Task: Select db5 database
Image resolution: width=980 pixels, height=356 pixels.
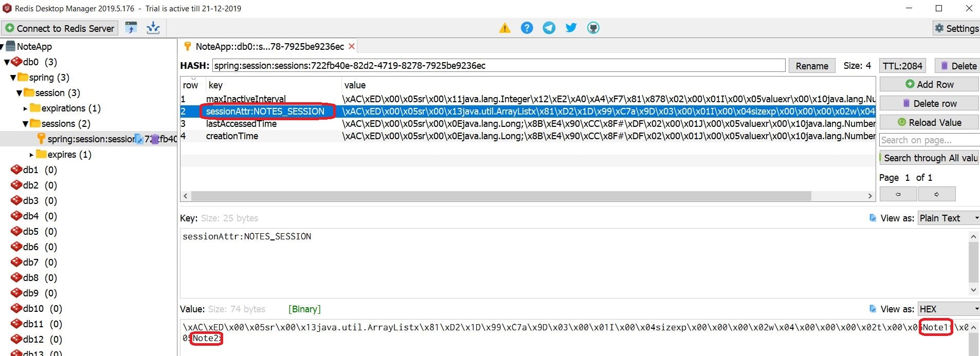Action: point(34,231)
